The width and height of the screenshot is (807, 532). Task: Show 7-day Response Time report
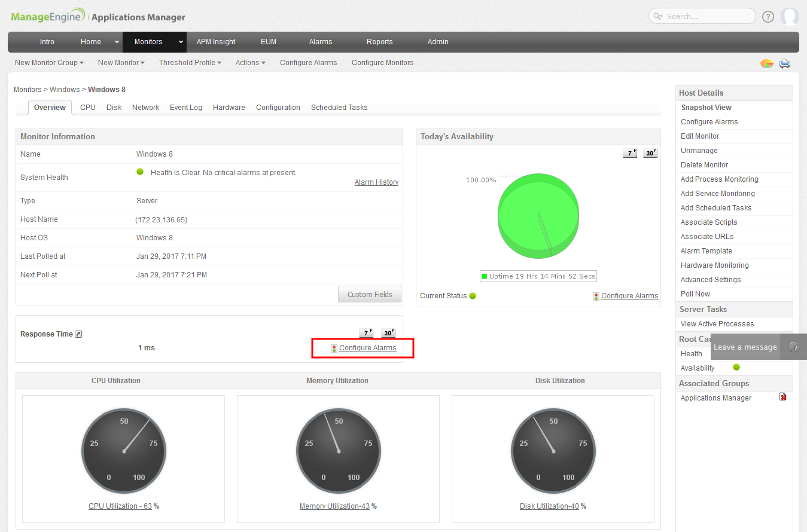point(366,333)
